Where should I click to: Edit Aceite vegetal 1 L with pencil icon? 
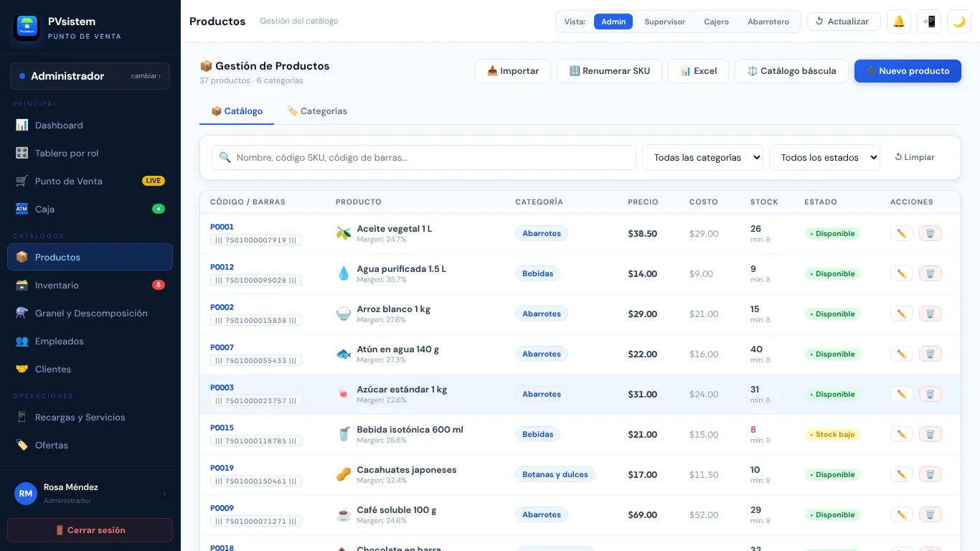point(901,233)
